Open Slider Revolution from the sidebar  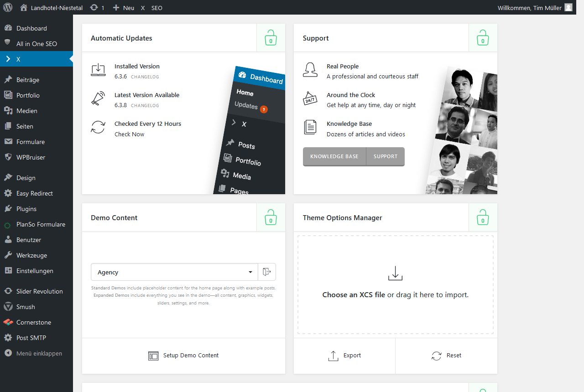39,291
